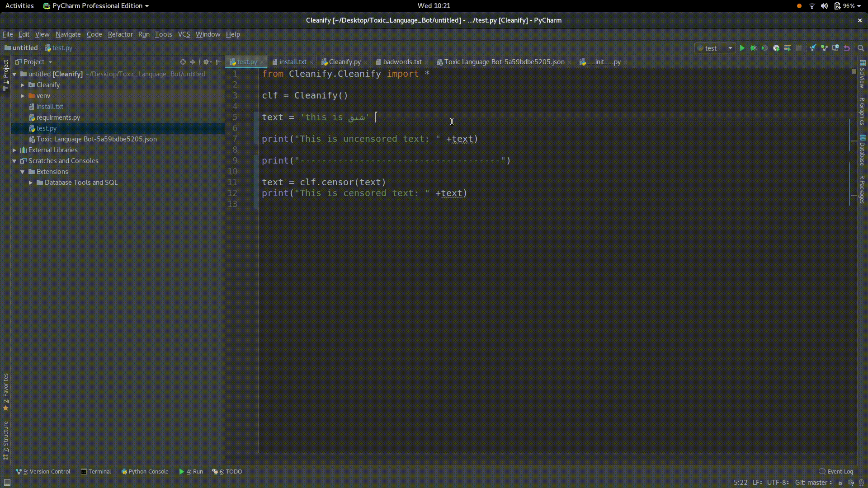
Task: Revert changes with the purple undo arrow
Action: click(847, 48)
